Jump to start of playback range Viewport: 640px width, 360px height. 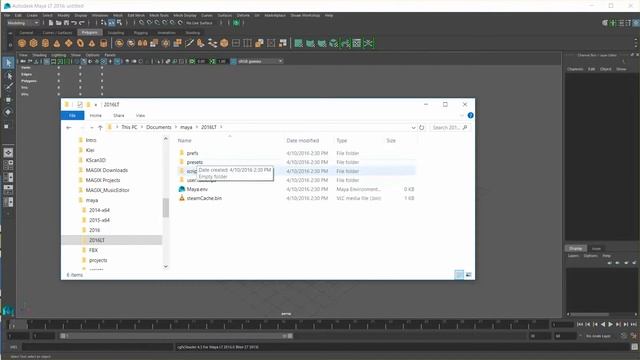pos(580,324)
